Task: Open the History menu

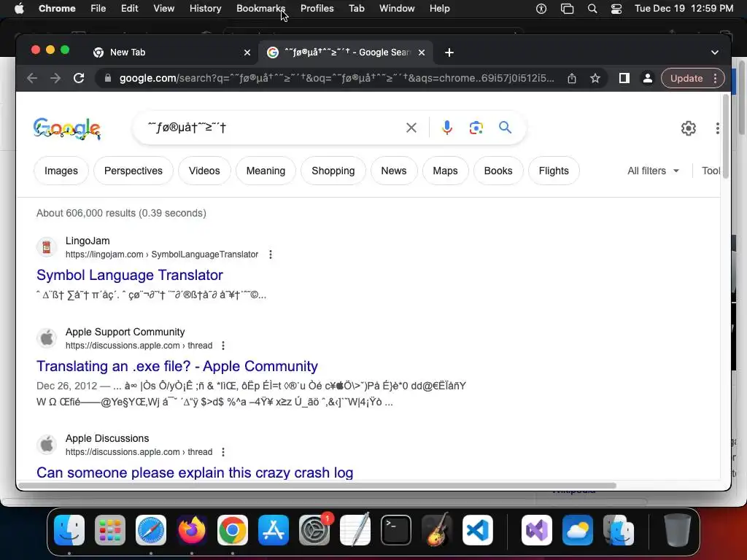Action: [205, 9]
